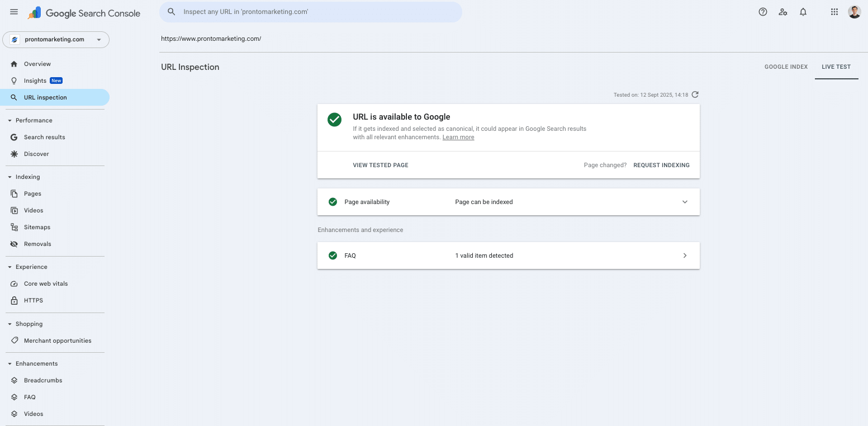Screen dimensions: 868x426
Task: Click the 'URL Inspection' page heading
Action: (x=190, y=67)
